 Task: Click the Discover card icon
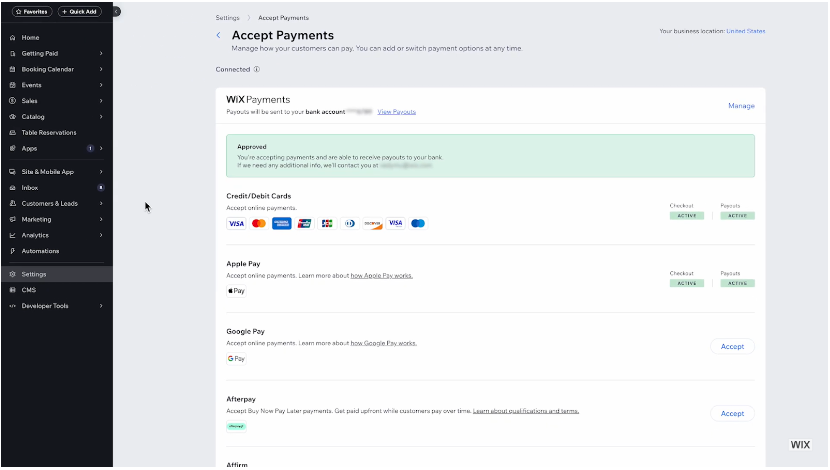[x=373, y=224]
